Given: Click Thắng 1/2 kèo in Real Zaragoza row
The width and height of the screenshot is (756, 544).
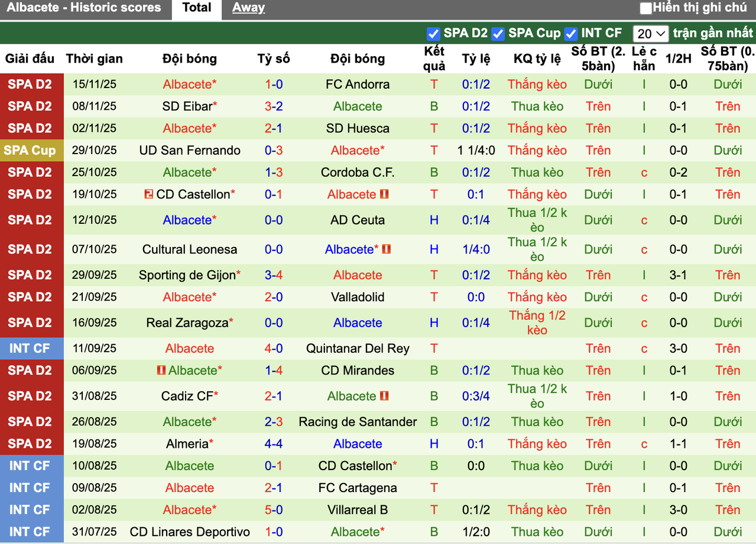Looking at the screenshot, I should point(537,323).
